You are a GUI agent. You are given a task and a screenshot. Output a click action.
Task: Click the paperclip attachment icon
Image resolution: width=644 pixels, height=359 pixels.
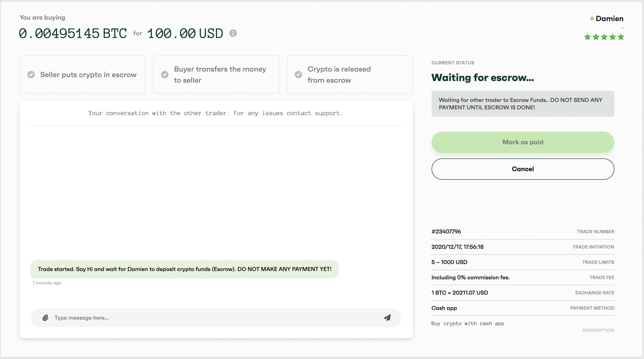coord(45,318)
